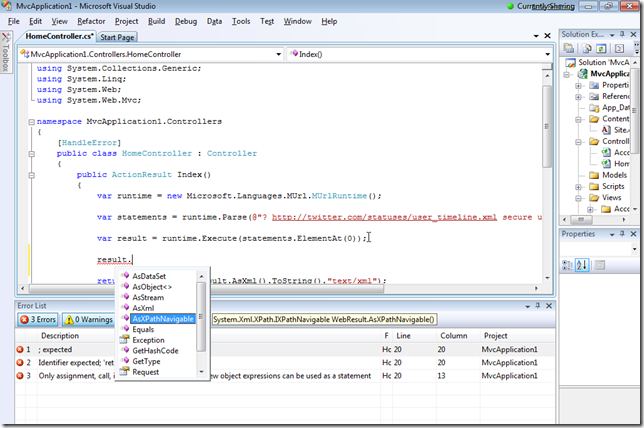Collapse the Content folder in Solution Explorer

[578, 120]
